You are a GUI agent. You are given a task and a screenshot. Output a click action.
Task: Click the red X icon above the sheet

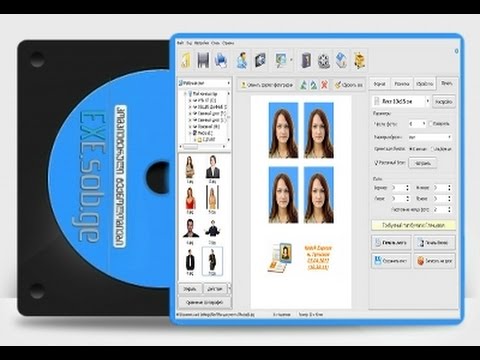pyautogui.click(x=324, y=85)
